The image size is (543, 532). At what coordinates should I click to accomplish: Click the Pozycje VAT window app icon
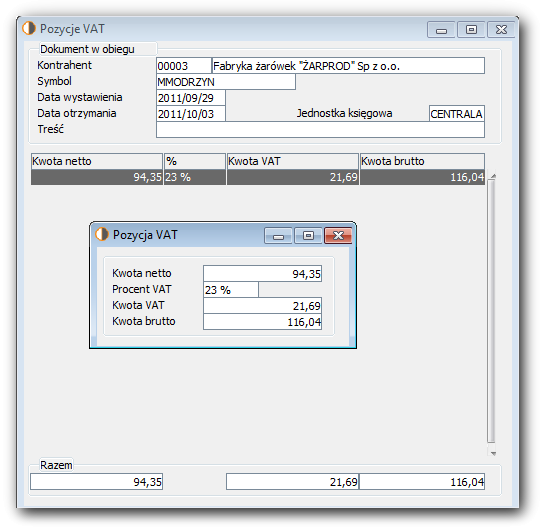(29, 28)
